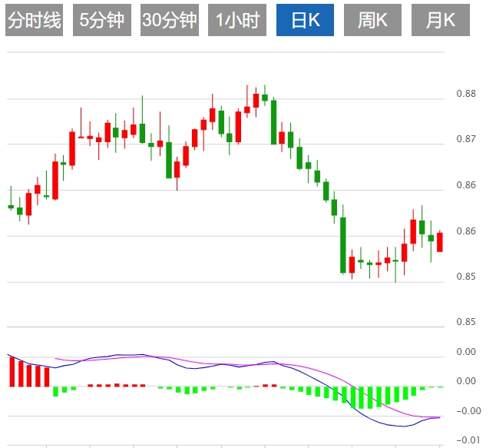The width and height of the screenshot is (496, 448).
Task: Select the 30分钟 interval tab
Action: click(x=170, y=20)
